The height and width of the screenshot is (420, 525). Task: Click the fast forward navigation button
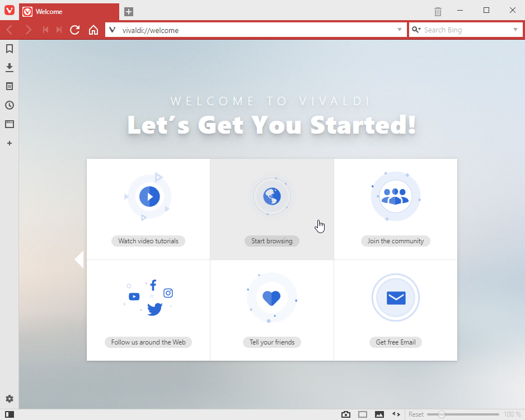59,30
